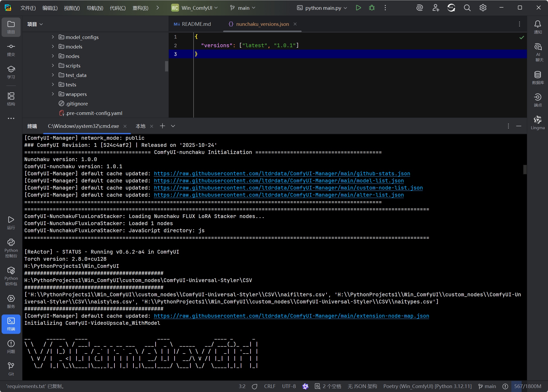Open the Lingma assistant panel

[537, 123]
